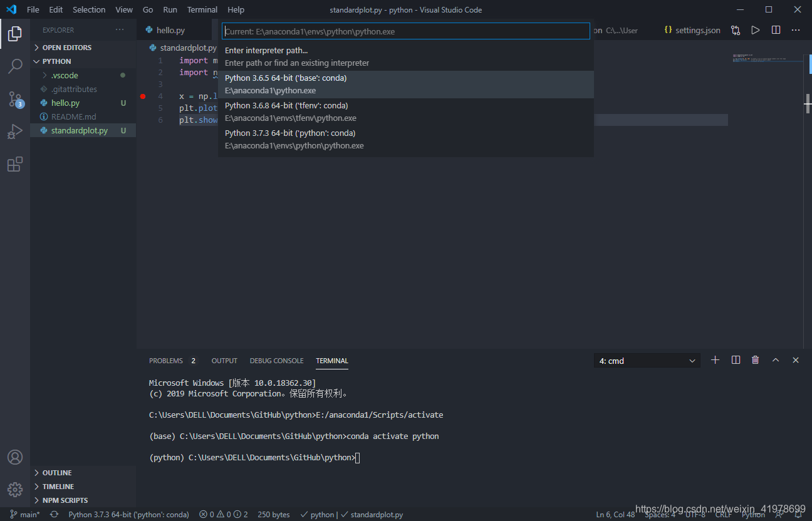Click the main* git branch indicator
Screen dimensions: 812x521
pos(25,514)
